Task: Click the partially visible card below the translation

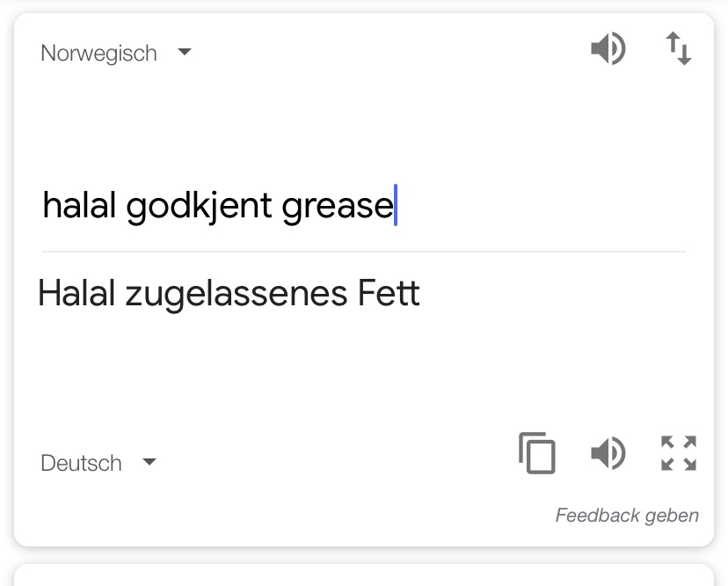Action: tap(363, 575)
